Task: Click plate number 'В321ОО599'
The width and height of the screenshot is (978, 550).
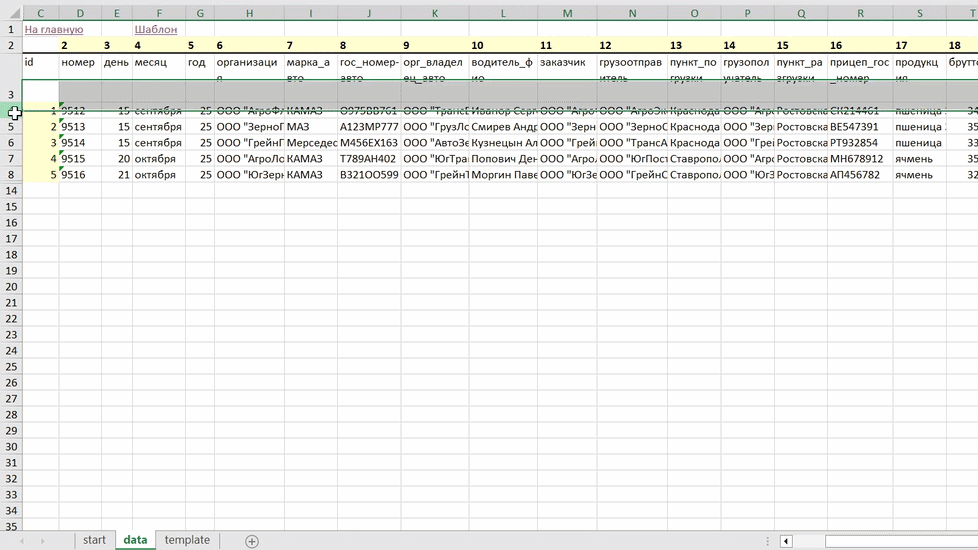Action: tap(369, 175)
